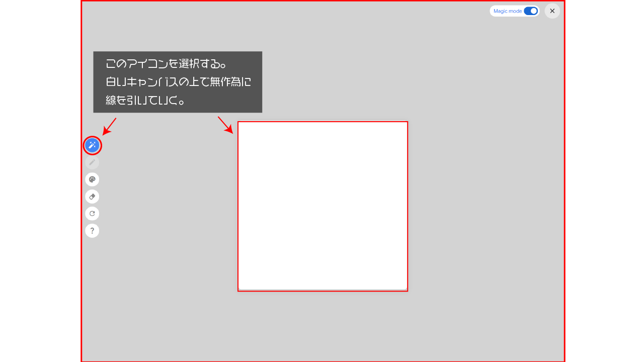Click the circular arrow reset icon

pyautogui.click(x=92, y=214)
